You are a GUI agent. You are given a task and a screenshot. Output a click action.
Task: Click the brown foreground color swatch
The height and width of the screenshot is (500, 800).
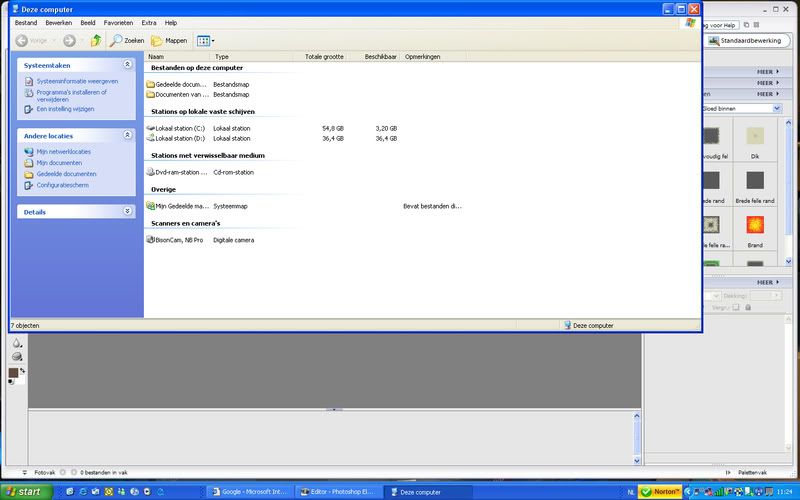[x=14, y=373]
